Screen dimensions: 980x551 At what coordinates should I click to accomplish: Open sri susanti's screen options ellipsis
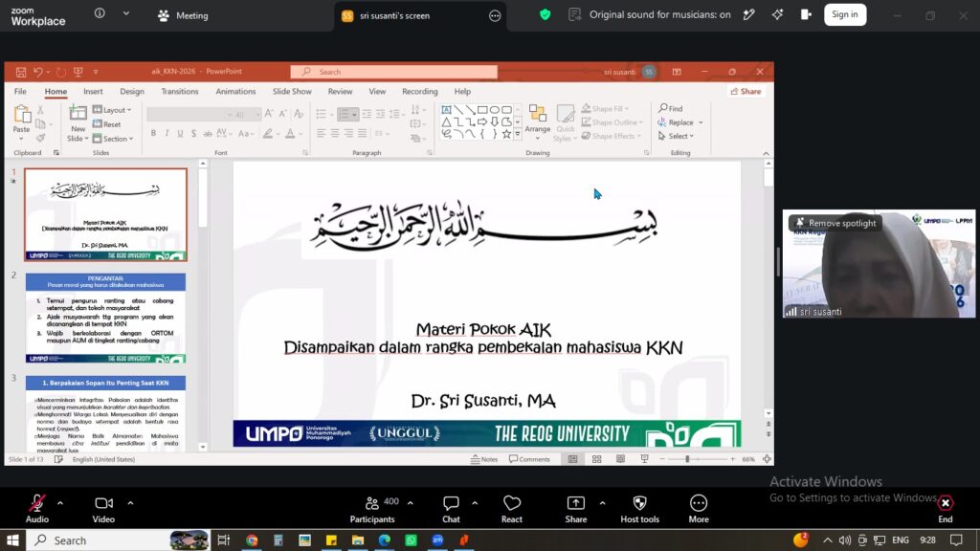point(495,15)
